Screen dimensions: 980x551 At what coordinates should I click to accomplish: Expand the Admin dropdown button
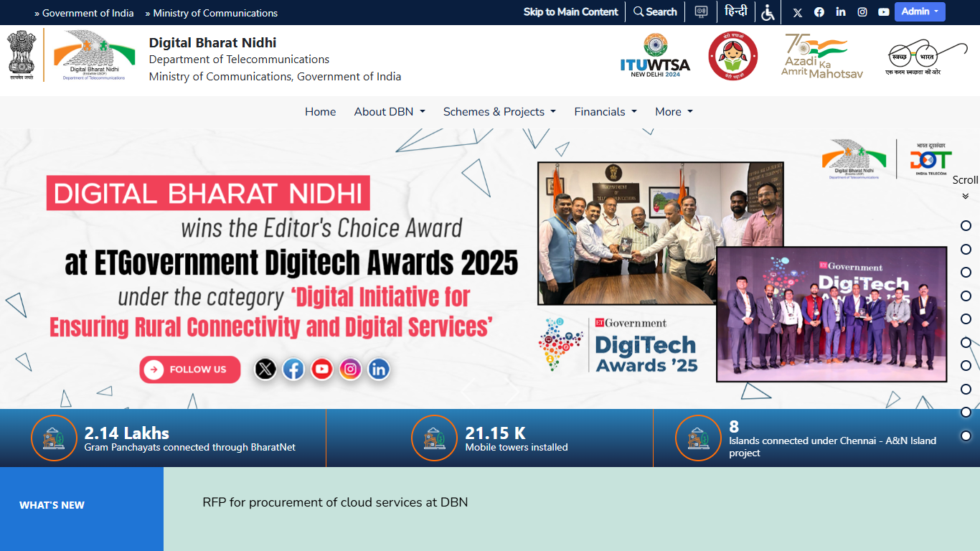pyautogui.click(x=920, y=11)
